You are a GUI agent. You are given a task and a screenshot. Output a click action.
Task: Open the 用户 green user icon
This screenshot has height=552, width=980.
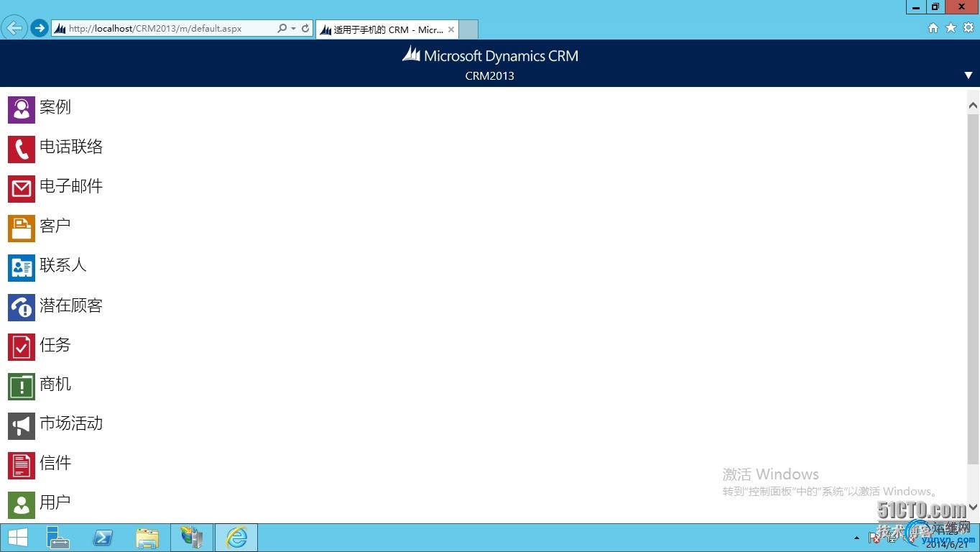22,505
